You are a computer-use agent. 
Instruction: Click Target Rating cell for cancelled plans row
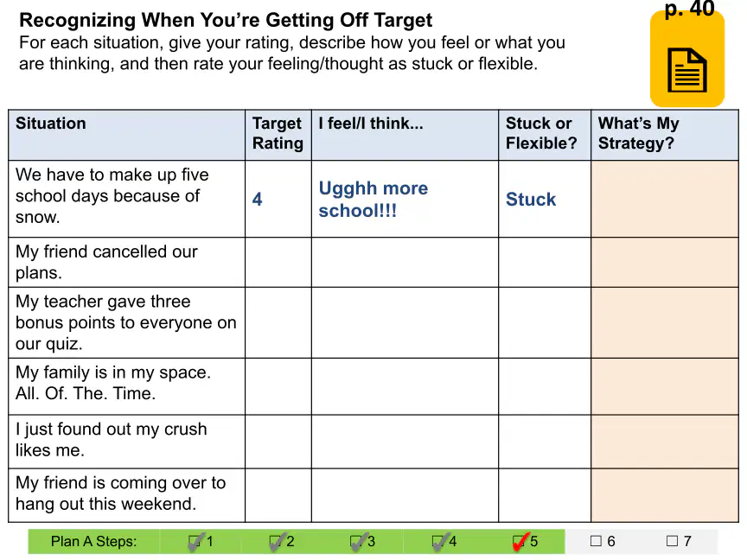click(278, 262)
